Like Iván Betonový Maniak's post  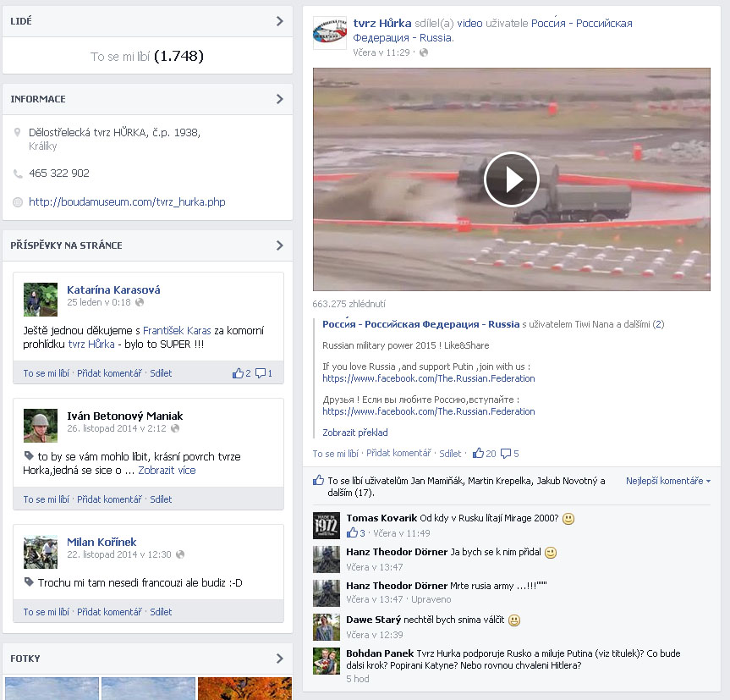46,499
